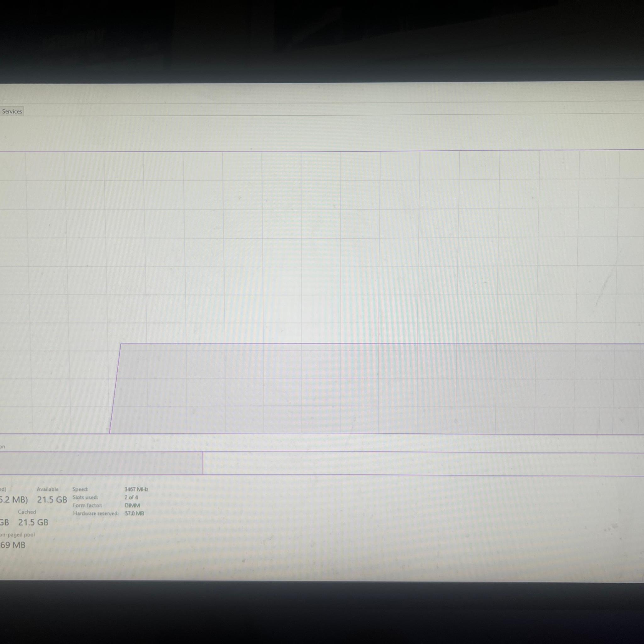Click the non-paged pool label
This screenshot has width=644, height=644.
click(x=17, y=535)
